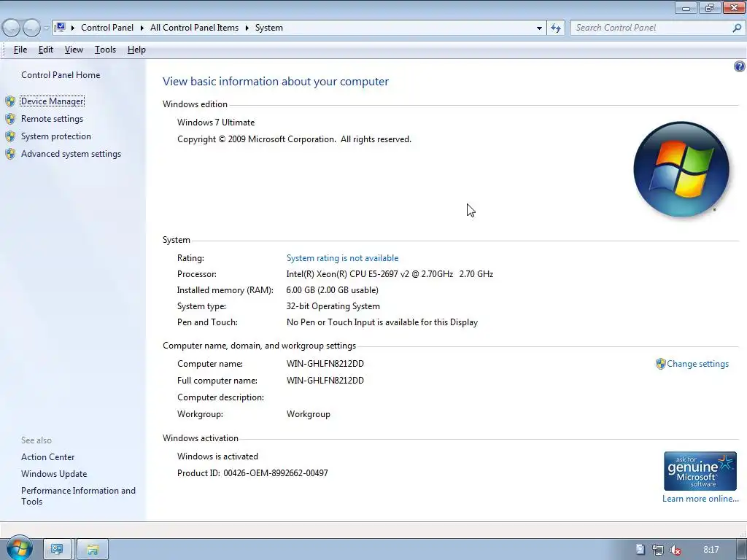Image resolution: width=747 pixels, height=560 pixels.
Task: Expand arrow after Control Panel breadcrumb
Action: [142, 28]
